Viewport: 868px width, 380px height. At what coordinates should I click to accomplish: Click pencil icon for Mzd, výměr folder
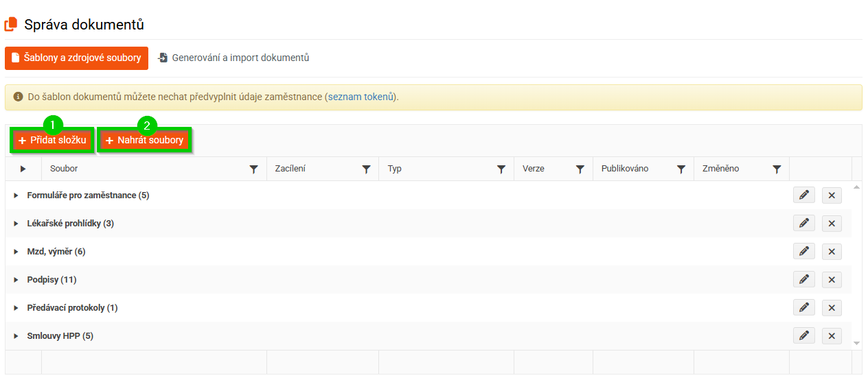[x=803, y=252]
